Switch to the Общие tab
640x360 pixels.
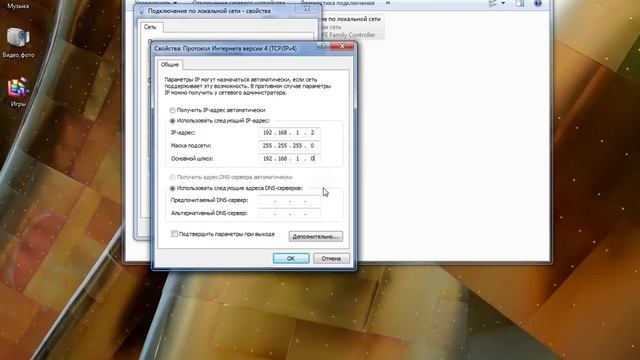pos(169,64)
